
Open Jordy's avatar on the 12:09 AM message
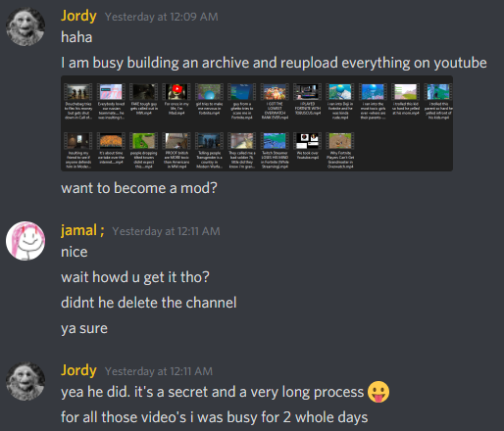click(25, 26)
